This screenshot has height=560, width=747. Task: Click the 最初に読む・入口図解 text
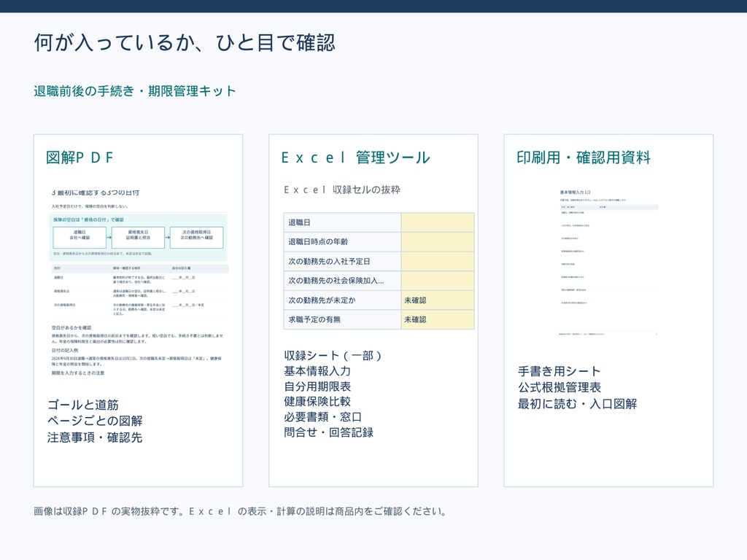point(578,404)
